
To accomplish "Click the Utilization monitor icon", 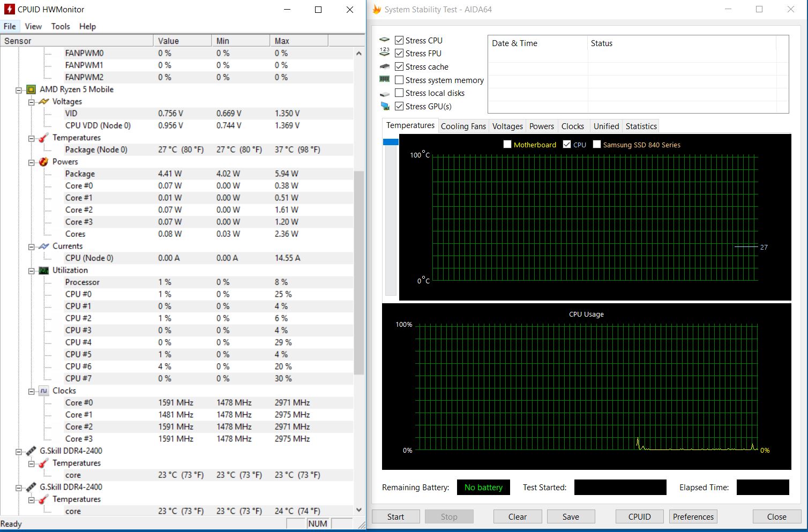I will 44,271.
